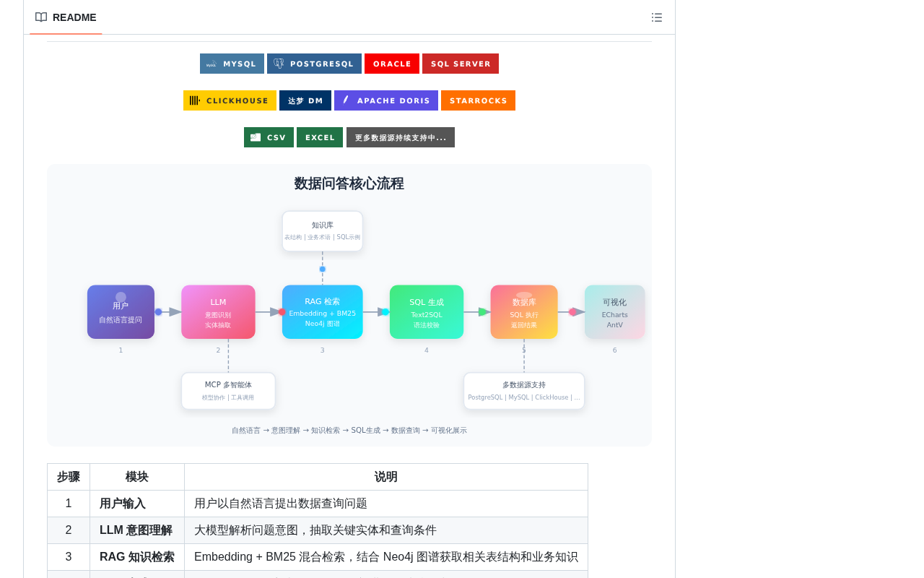924x578 pixels.
Task: Click the RAG 知识检索 table cell
Action: tap(137, 557)
